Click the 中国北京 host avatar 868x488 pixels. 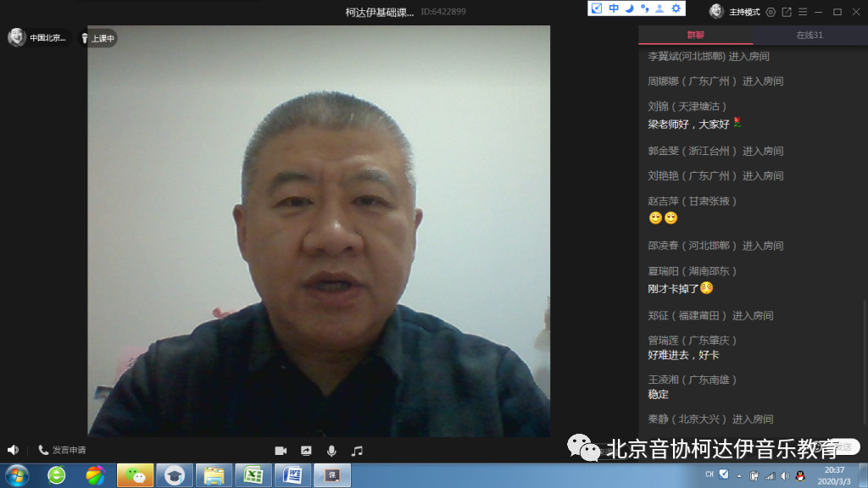click(17, 37)
